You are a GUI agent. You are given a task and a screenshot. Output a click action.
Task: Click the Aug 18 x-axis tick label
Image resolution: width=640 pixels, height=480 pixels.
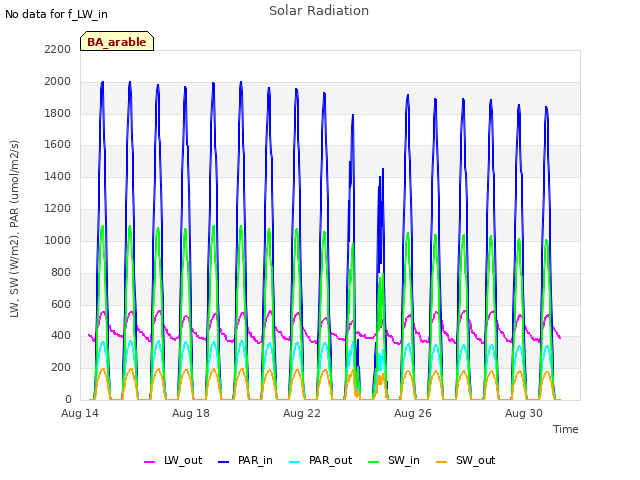pos(191,413)
